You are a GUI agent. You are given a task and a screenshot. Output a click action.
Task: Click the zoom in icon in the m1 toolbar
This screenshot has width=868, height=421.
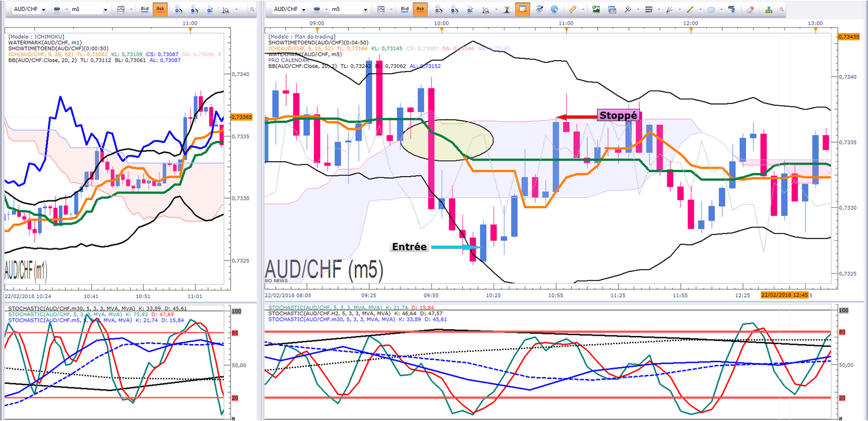(x=179, y=9)
